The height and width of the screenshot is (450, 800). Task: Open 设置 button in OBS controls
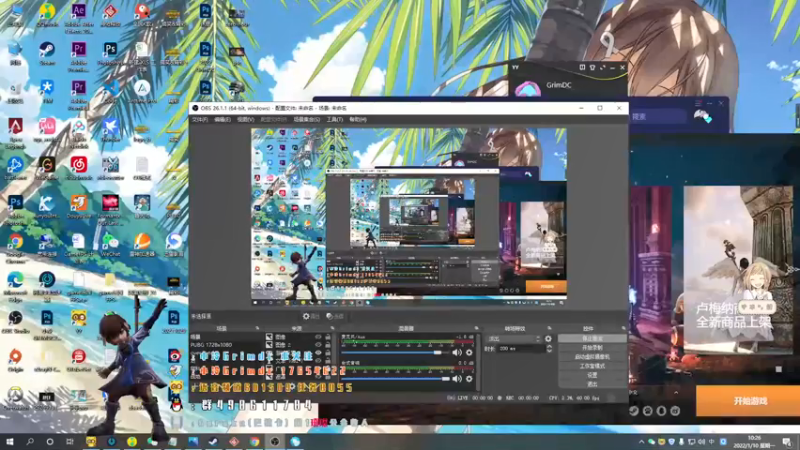[x=592, y=375]
